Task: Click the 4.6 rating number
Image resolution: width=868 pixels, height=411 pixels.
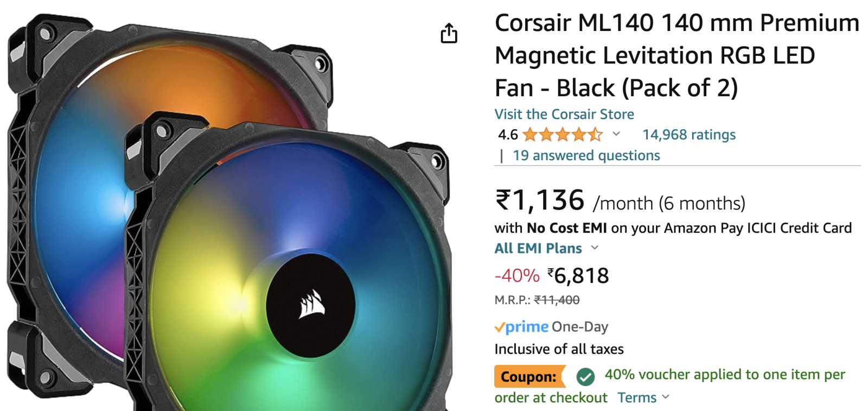Action: click(508, 135)
